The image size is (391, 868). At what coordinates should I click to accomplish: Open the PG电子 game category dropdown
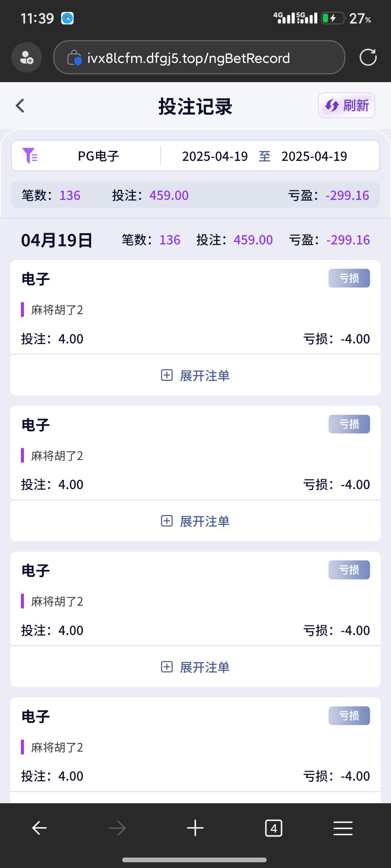click(98, 156)
